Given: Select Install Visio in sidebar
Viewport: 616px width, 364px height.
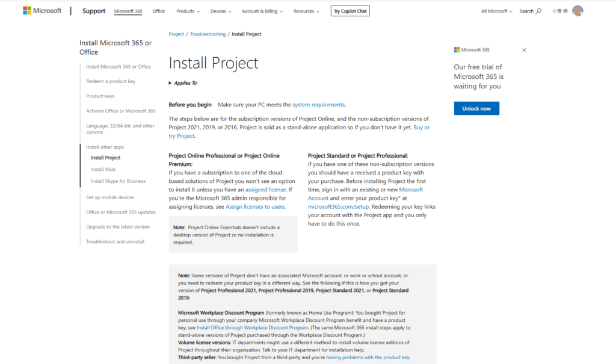Looking at the screenshot, I should [103, 169].
